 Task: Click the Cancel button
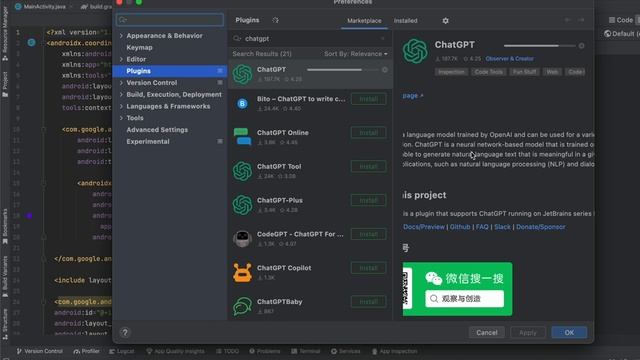point(487,332)
